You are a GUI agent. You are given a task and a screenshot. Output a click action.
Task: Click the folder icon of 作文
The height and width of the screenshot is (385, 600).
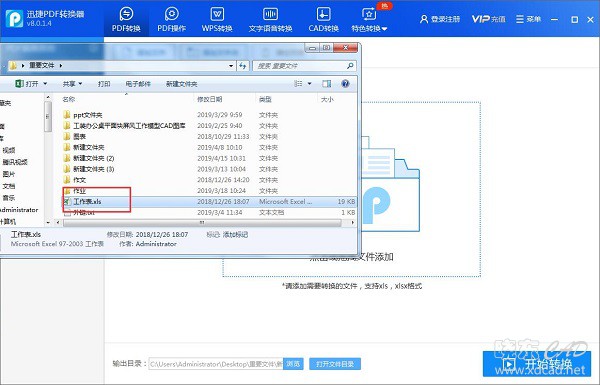click(67, 179)
